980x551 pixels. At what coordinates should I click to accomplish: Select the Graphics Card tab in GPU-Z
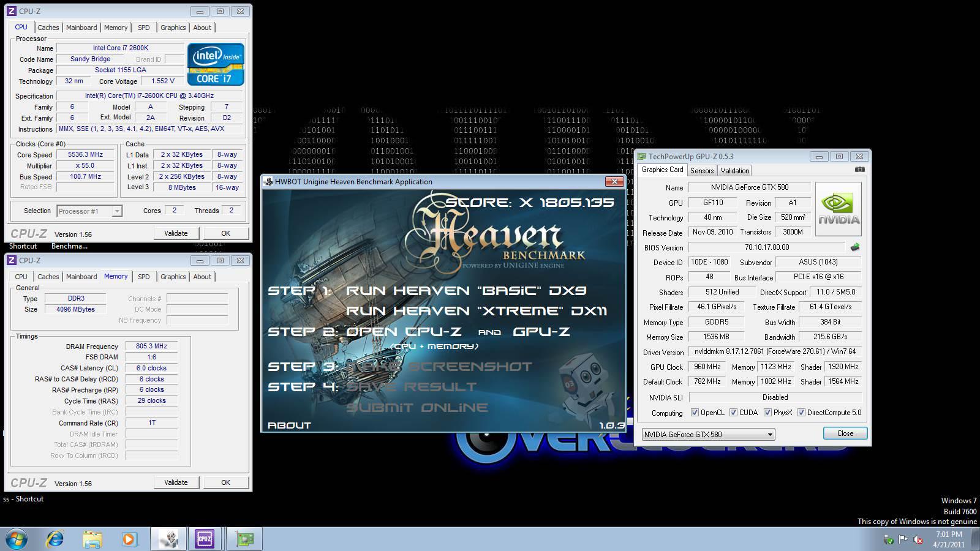pos(662,170)
